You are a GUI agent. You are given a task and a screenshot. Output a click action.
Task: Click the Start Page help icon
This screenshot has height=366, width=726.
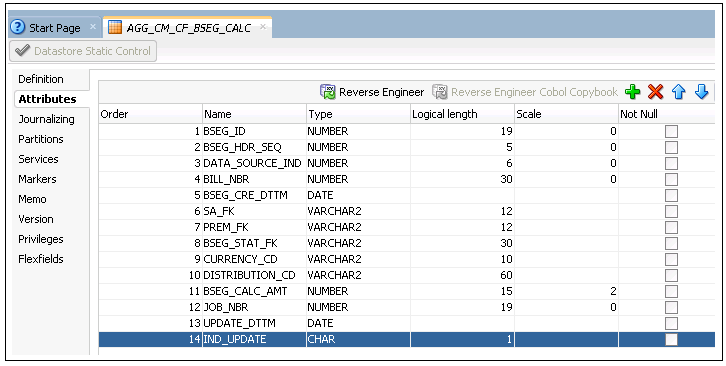click(18, 27)
